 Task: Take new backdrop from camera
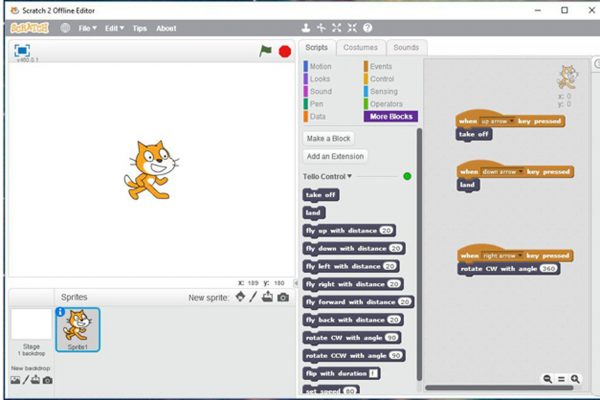point(47,380)
